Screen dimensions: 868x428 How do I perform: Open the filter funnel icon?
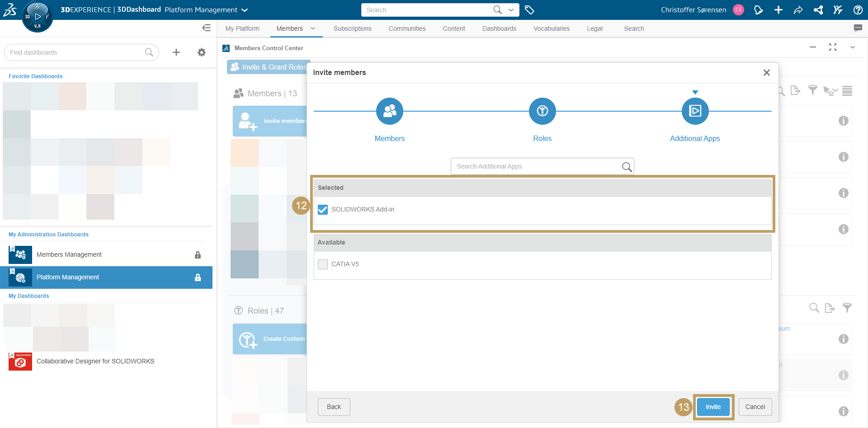point(813,90)
